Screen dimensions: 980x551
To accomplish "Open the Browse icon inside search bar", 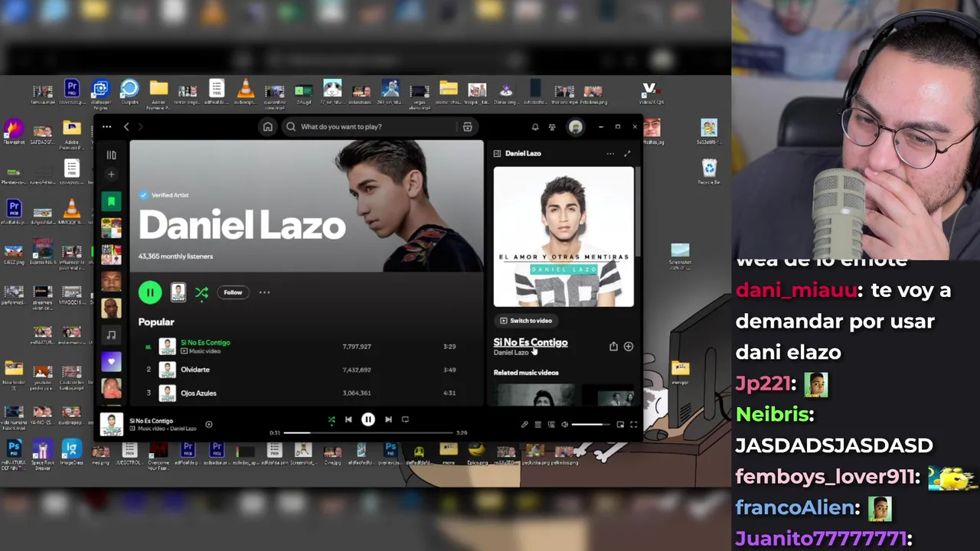I will click(x=467, y=127).
